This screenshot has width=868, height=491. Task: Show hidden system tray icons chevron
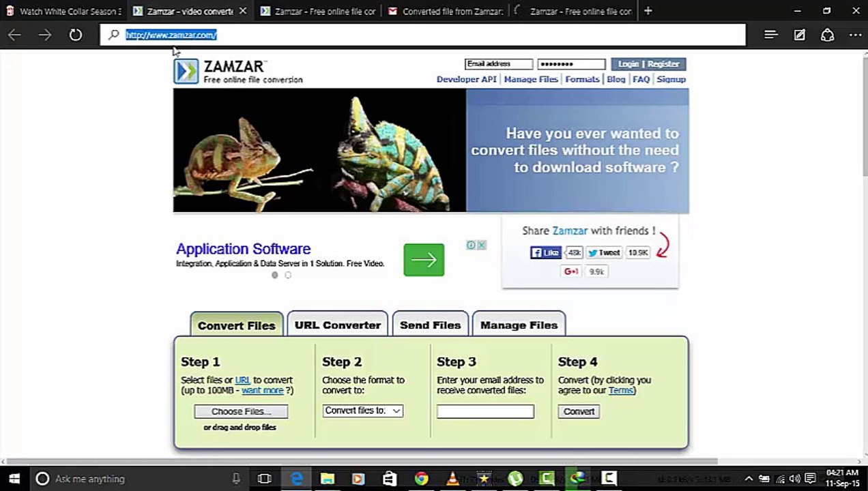pyautogui.click(x=749, y=479)
